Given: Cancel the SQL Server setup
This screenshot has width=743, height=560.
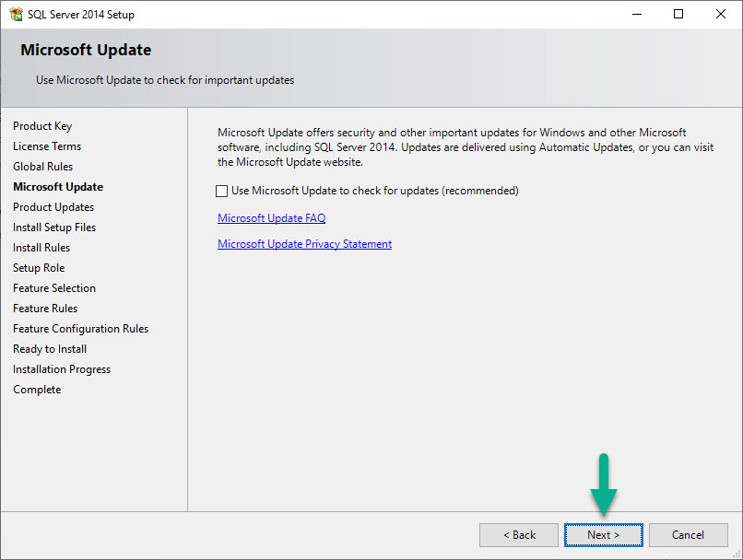Looking at the screenshot, I should coord(688,535).
